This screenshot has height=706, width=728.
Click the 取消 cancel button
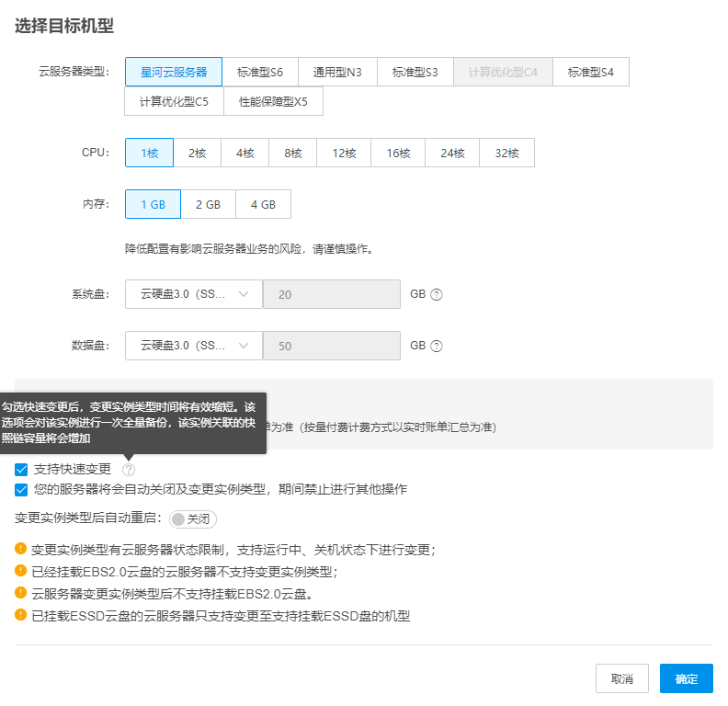click(x=621, y=678)
